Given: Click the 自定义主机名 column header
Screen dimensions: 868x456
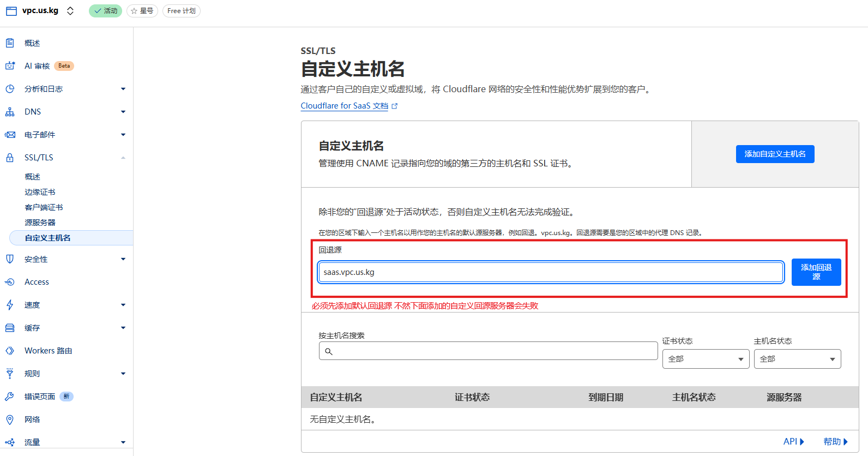Looking at the screenshot, I should point(336,397).
